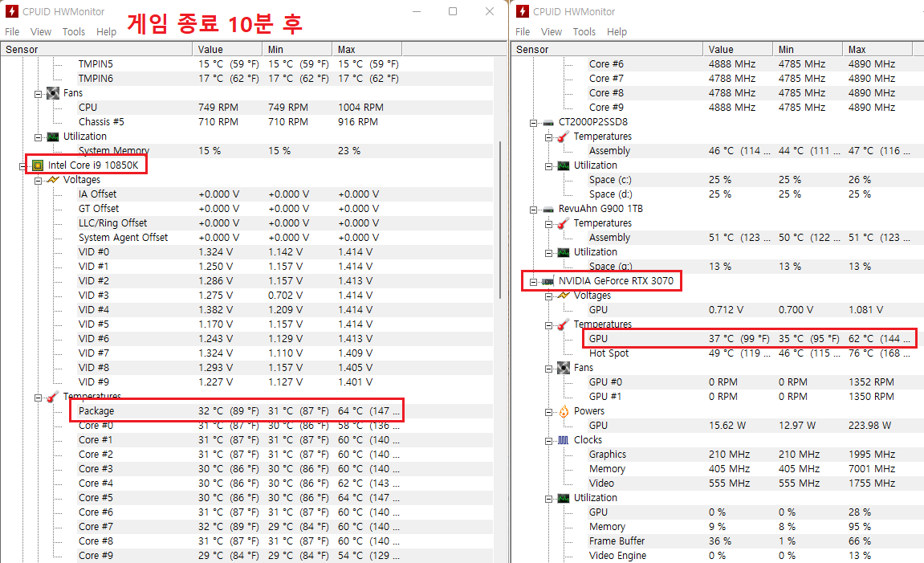Collapse the Intel Core i9 10850K node
The image size is (924, 563).
(22, 166)
